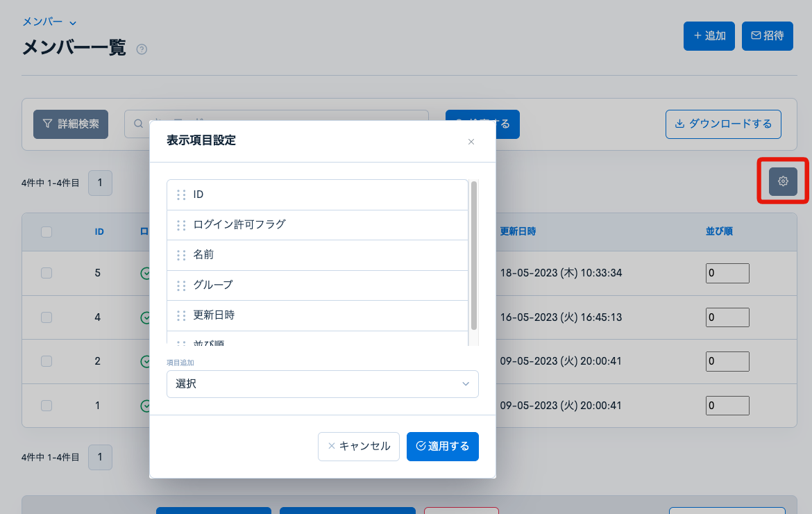The width and height of the screenshot is (812, 514).
Task: Click the keyword search input field
Action: click(276, 124)
